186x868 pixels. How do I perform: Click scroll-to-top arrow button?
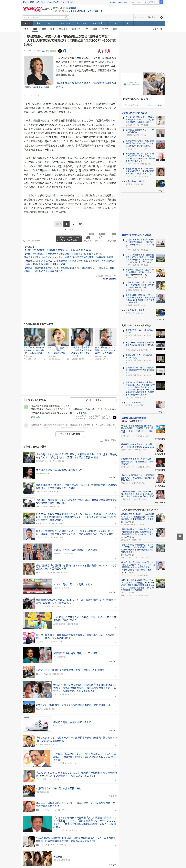(180, 537)
